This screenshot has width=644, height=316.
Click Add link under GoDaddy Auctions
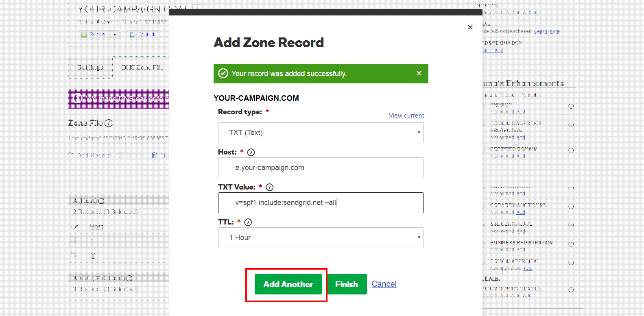521,212
